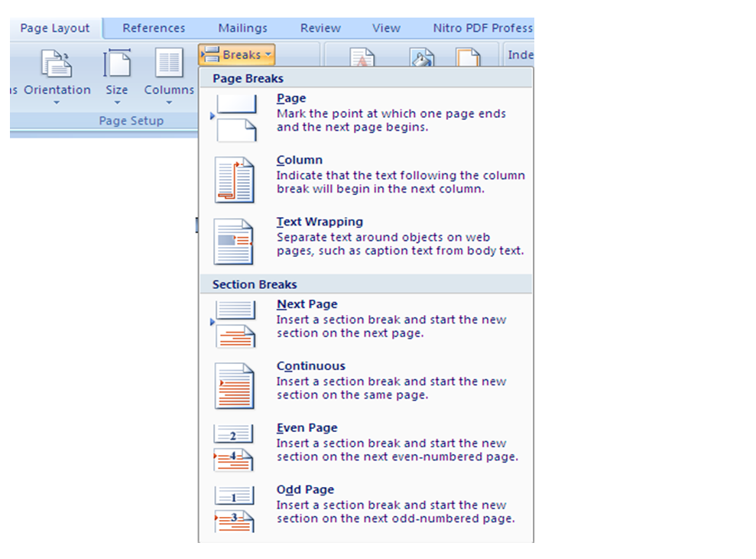Go to the Review tab
The width and height of the screenshot is (756, 559).
tap(320, 28)
